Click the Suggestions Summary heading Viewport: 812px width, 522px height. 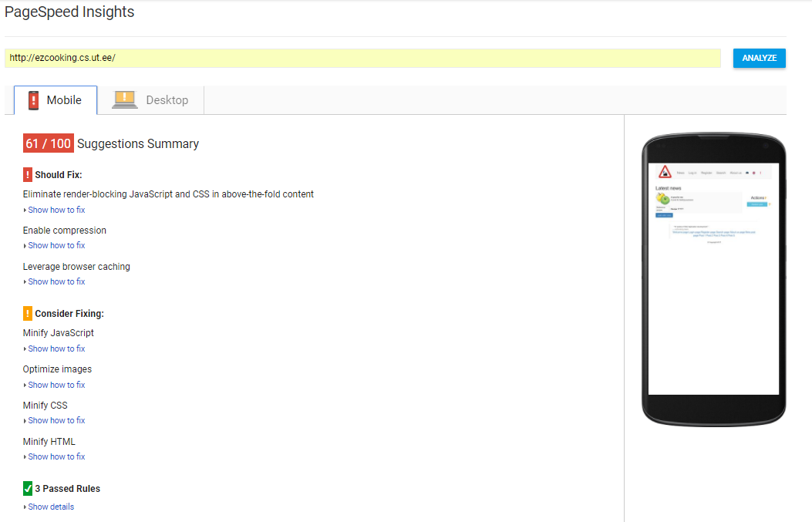[138, 144]
